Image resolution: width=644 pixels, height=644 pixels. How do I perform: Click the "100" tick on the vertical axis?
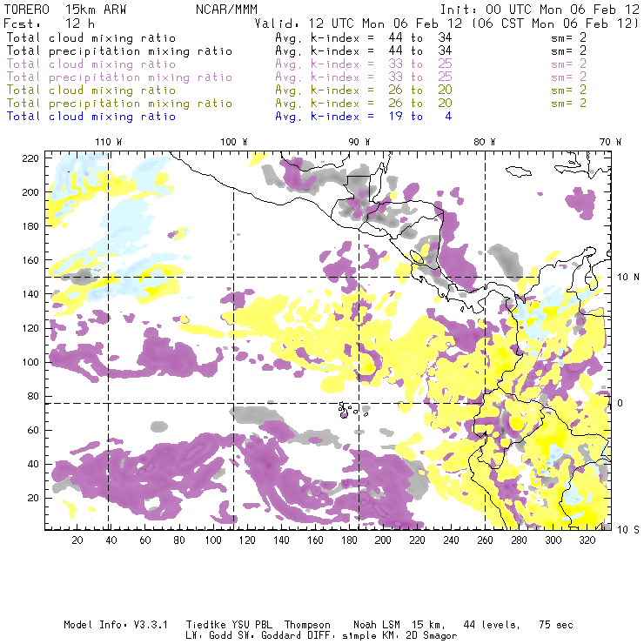[30, 362]
